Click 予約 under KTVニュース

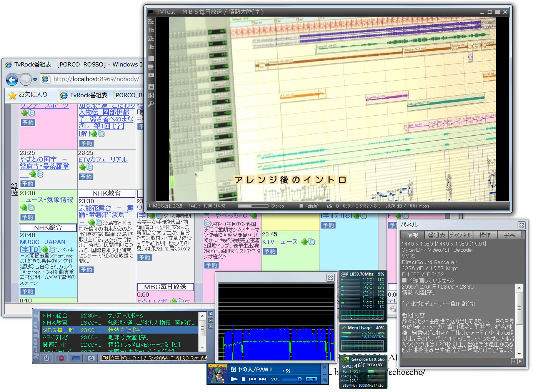pyautogui.click(x=270, y=251)
